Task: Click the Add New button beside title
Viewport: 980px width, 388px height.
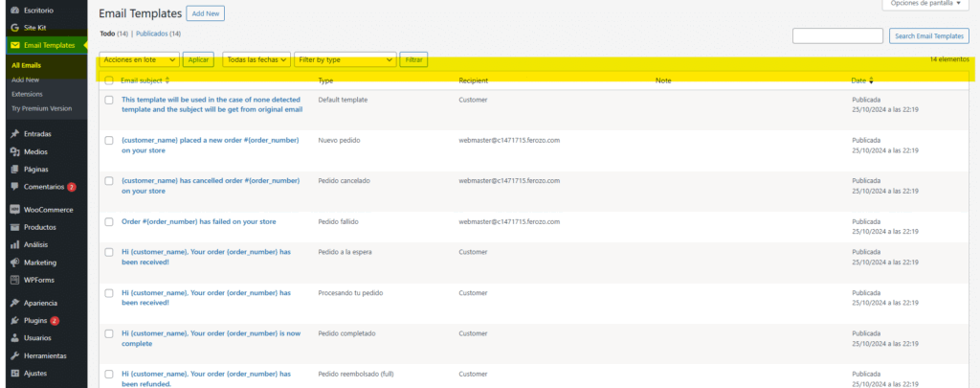Action: (x=205, y=13)
